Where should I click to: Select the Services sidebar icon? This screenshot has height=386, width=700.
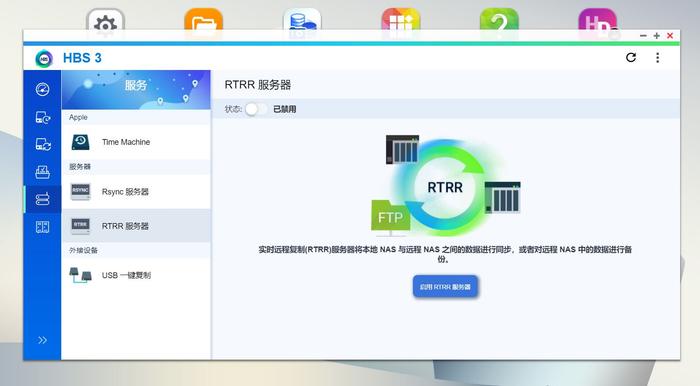[x=42, y=199]
